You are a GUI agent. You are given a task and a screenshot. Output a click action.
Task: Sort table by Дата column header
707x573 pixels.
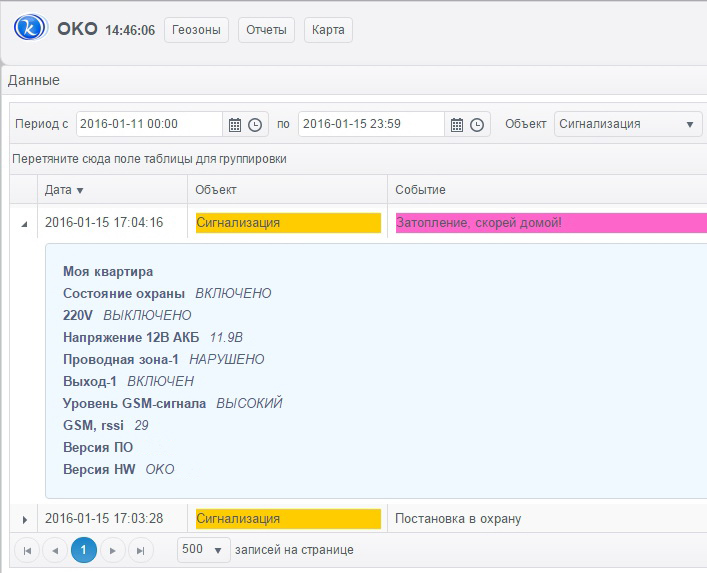point(64,190)
